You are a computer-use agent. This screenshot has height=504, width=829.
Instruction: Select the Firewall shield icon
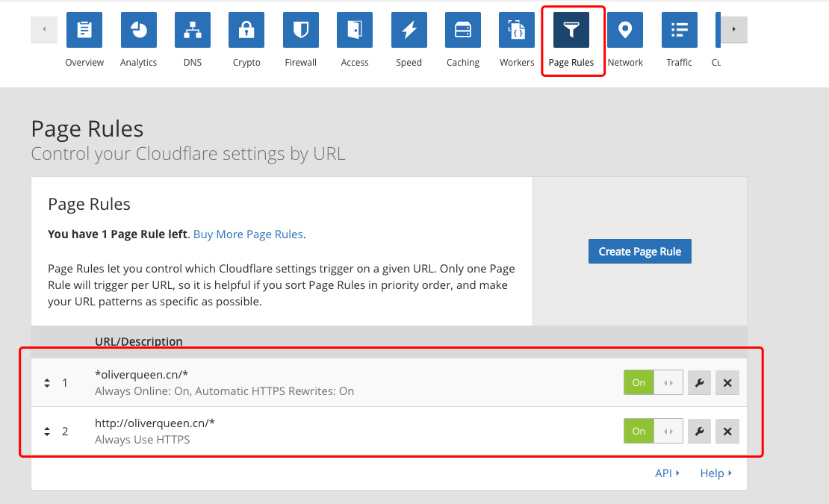(301, 30)
